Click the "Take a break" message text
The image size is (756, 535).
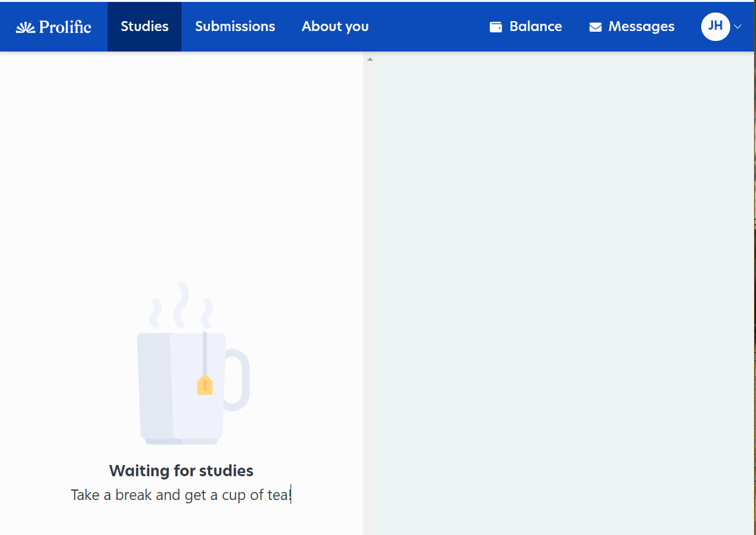[x=181, y=495]
